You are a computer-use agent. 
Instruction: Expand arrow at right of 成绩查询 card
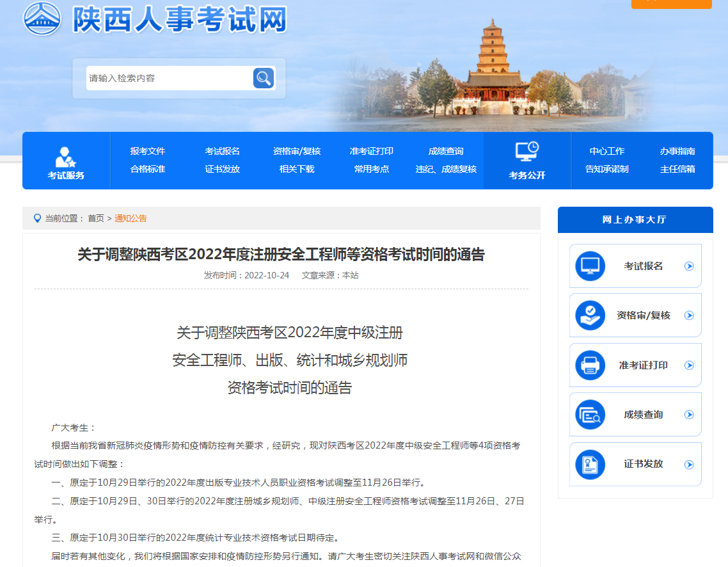tap(689, 415)
